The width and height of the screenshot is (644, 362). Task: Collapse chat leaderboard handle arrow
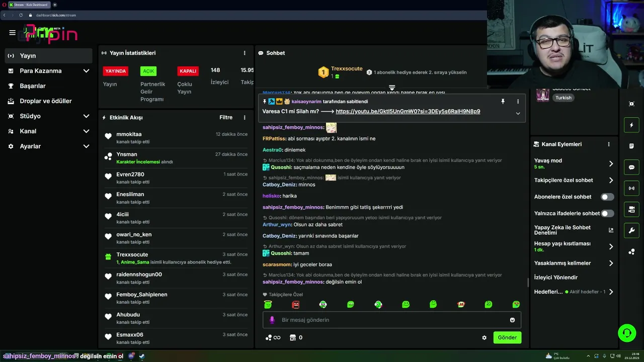tap(392, 88)
